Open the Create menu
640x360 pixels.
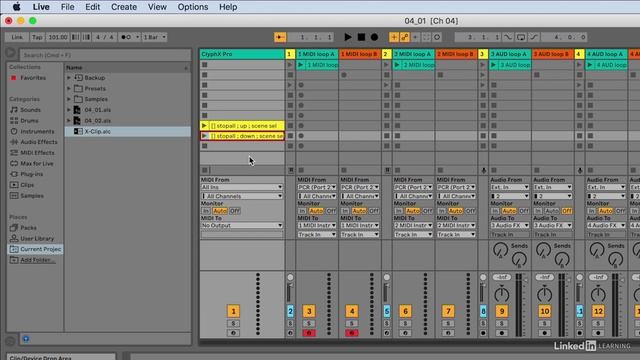click(124, 7)
